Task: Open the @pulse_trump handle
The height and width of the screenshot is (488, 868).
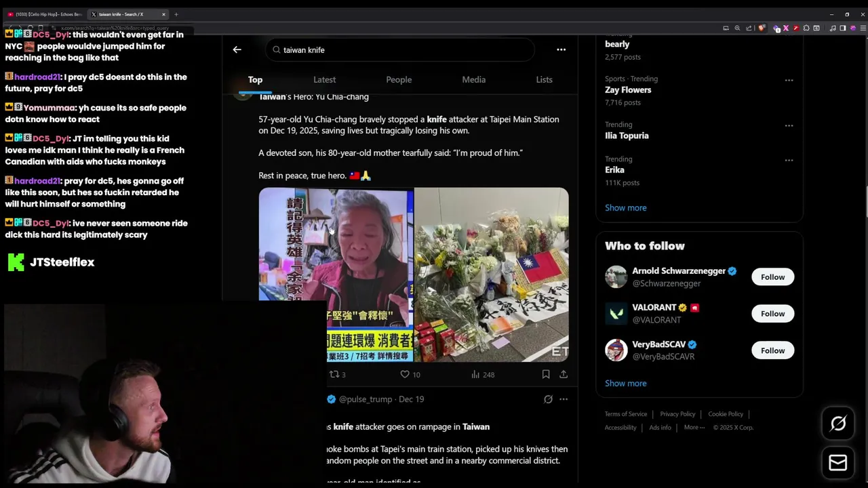Action: click(365, 399)
